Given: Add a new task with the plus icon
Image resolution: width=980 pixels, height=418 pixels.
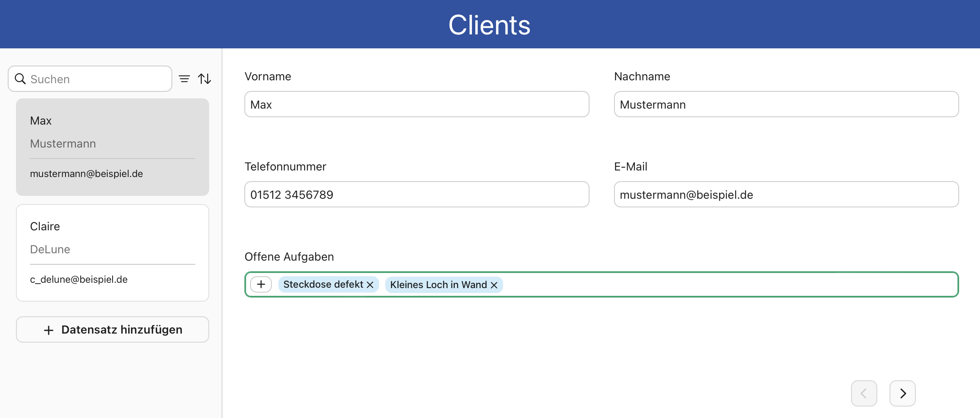Looking at the screenshot, I should pos(261,284).
